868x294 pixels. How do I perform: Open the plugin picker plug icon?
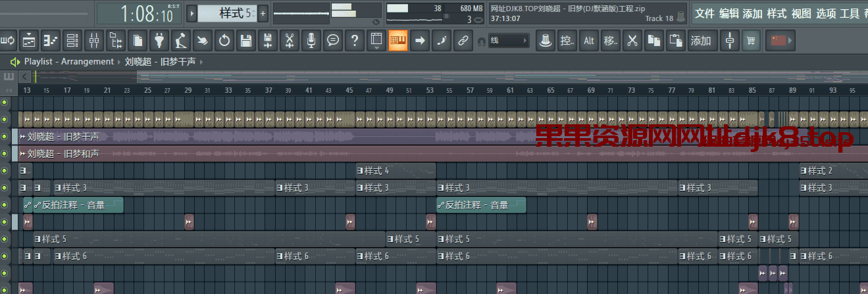(x=159, y=41)
